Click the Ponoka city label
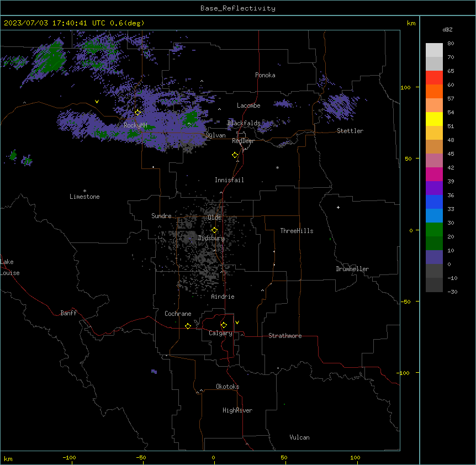 pyautogui.click(x=265, y=75)
